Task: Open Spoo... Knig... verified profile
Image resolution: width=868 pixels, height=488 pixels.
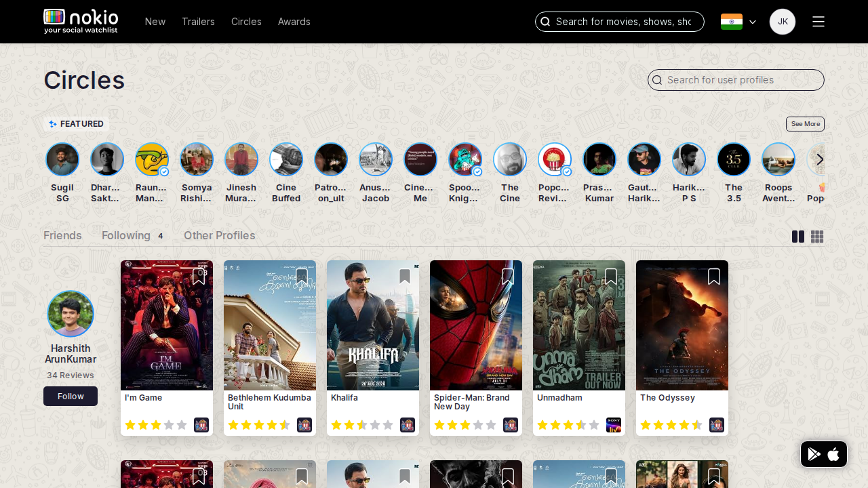Action: pyautogui.click(x=465, y=159)
